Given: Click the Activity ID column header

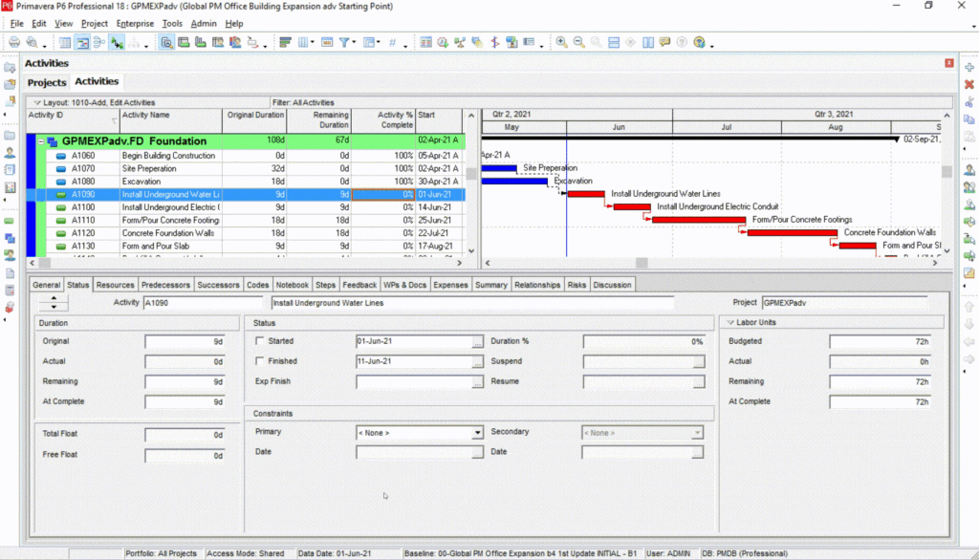Looking at the screenshot, I should point(73,119).
